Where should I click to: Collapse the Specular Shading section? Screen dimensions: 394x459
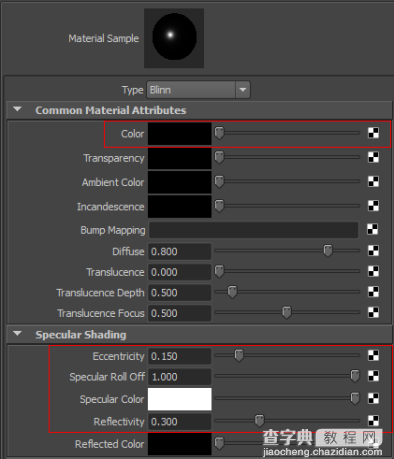coord(17,333)
